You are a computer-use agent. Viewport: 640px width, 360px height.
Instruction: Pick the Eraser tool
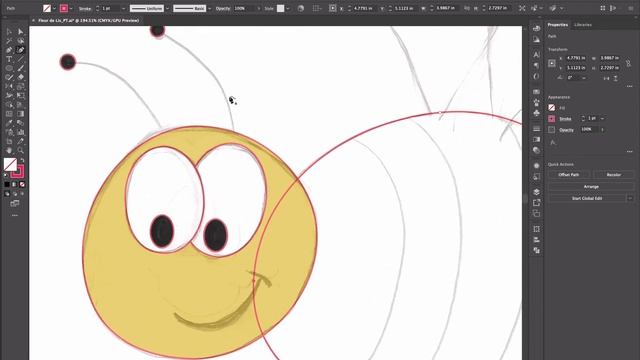click(20, 77)
